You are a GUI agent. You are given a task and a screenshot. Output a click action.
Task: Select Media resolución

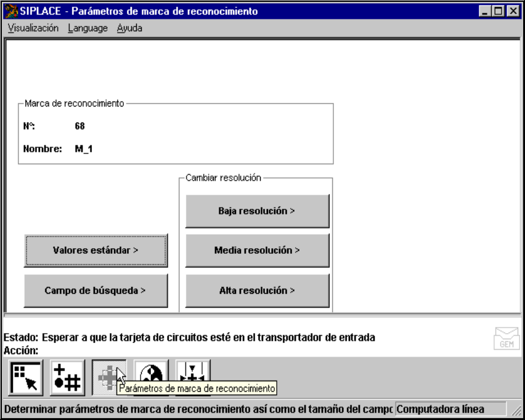257,250
